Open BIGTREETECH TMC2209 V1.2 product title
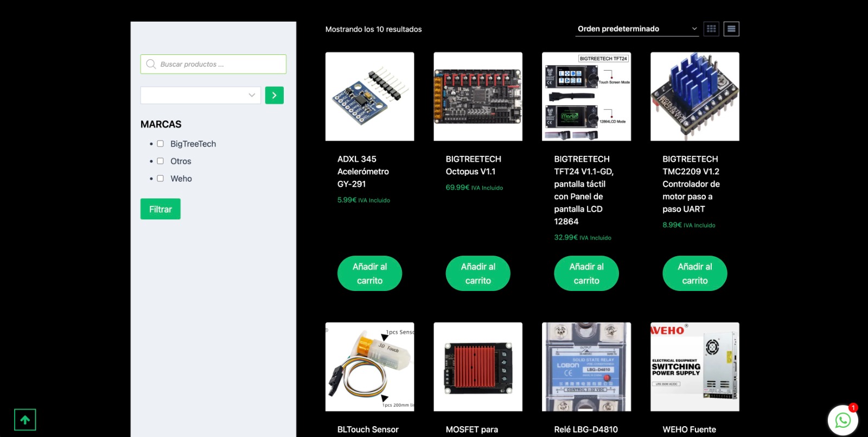The image size is (868, 437). 691,184
